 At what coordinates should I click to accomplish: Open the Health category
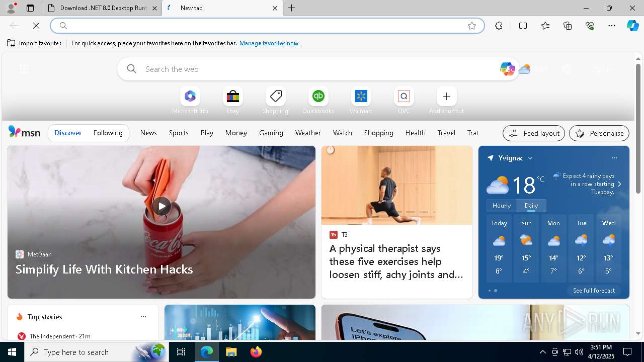[x=415, y=133]
